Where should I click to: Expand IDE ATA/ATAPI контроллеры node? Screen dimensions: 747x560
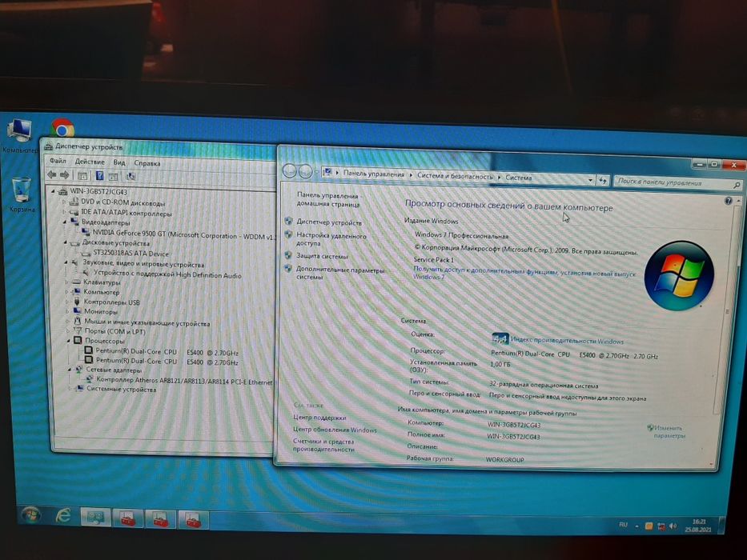(x=65, y=212)
